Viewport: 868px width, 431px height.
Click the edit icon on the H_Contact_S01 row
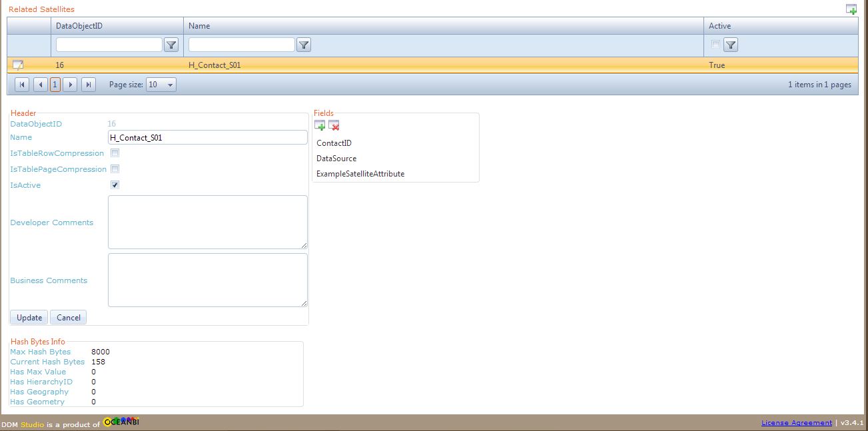coord(18,65)
